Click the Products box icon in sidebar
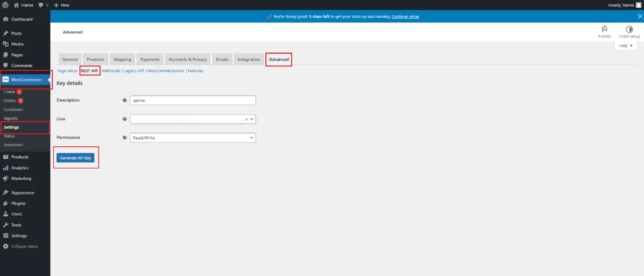This screenshot has width=644, height=276. (x=6, y=157)
